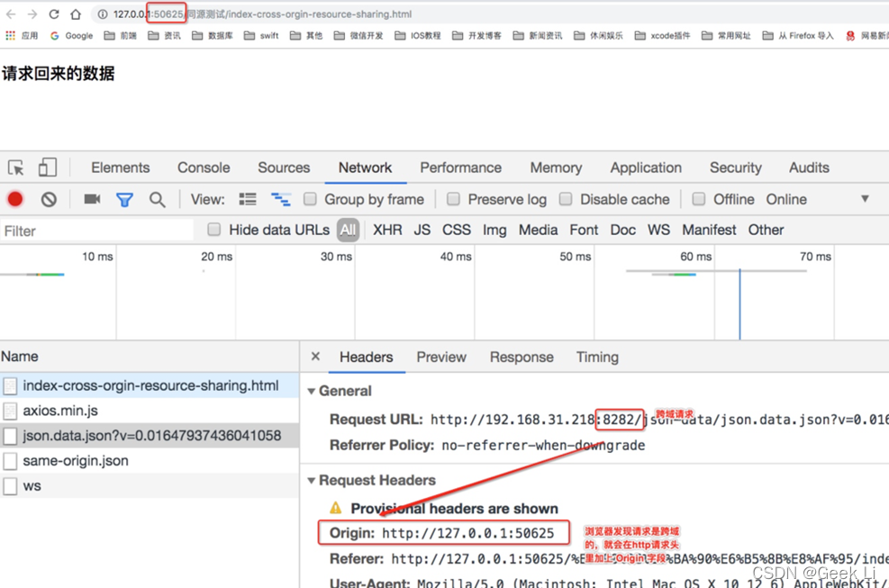Open network search with magnifier icon
Image resolution: width=889 pixels, height=588 pixels.
tap(157, 200)
